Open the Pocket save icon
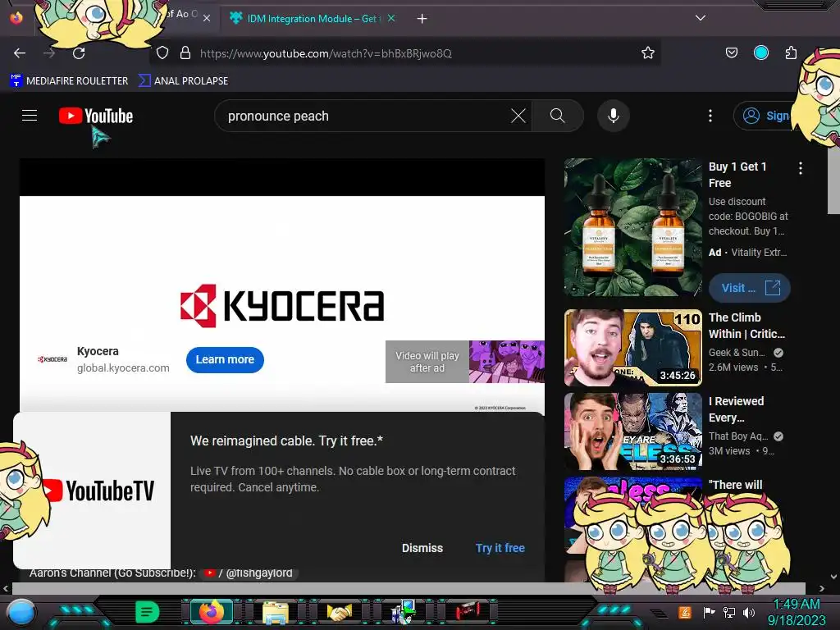The width and height of the screenshot is (840, 630). 731,52
